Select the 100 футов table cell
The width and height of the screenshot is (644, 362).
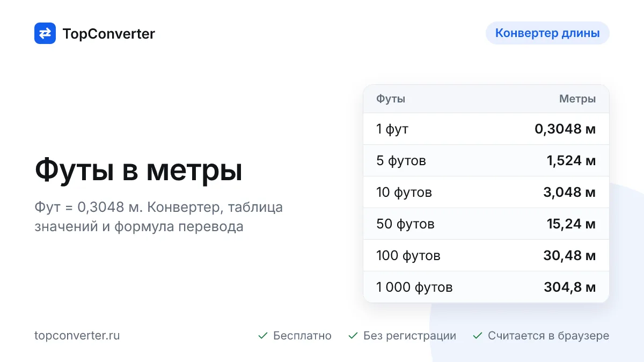pyautogui.click(x=408, y=255)
